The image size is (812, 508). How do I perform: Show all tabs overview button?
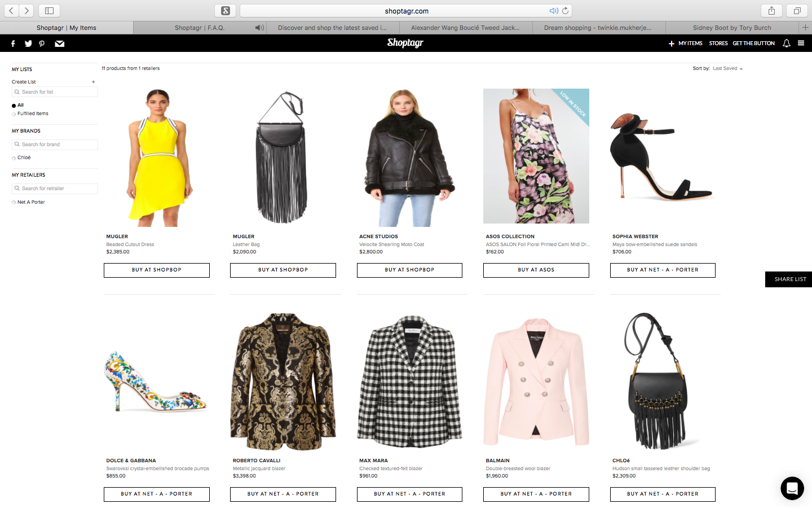tap(797, 11)
